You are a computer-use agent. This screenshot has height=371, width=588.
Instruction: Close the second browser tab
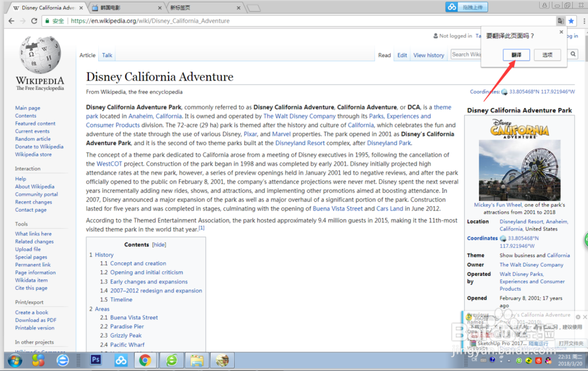tap(160, 8)
